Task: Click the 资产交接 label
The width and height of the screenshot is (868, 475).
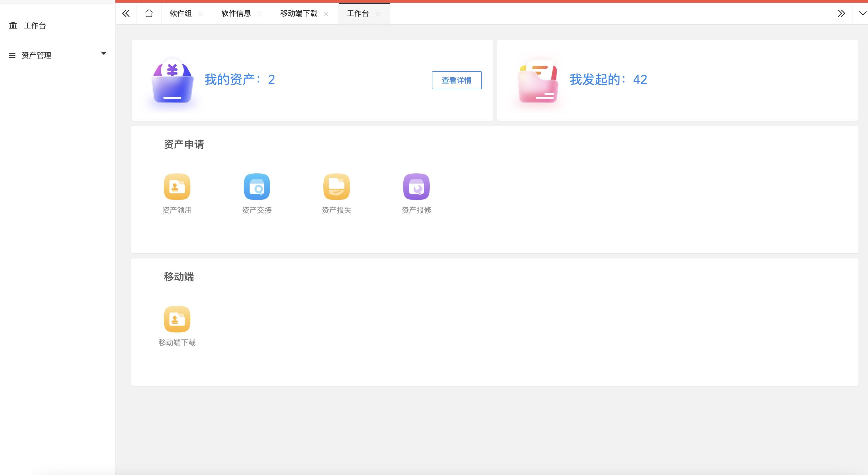Action: tap(257, 210)
